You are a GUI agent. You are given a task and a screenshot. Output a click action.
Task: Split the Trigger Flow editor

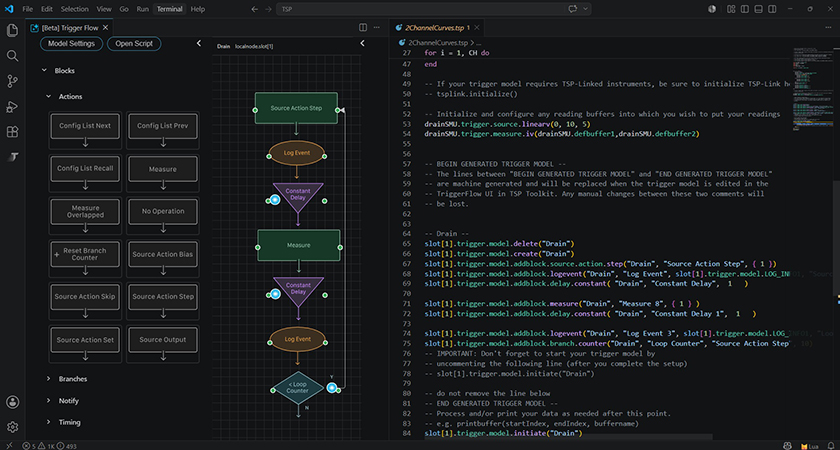point(363,27)
